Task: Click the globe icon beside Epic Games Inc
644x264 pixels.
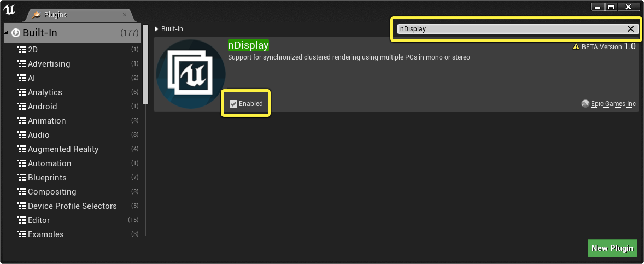Action: click(586, 103)
